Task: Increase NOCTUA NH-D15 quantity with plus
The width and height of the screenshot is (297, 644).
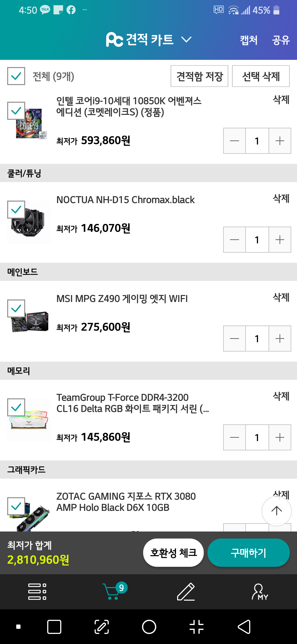Action: [280, 240]
